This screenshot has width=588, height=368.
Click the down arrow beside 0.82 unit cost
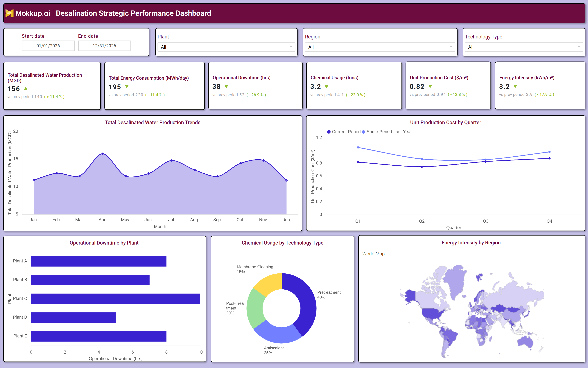click(x=430, y=86)
